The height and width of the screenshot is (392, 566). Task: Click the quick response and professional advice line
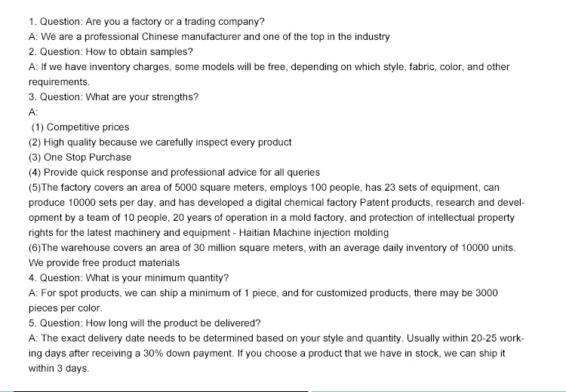coord(174,172)
